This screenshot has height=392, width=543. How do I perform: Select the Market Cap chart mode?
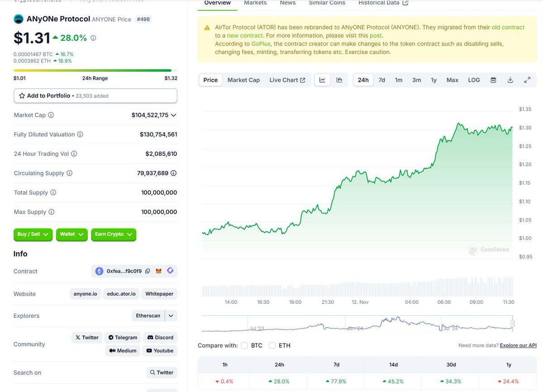click(243, 80)
